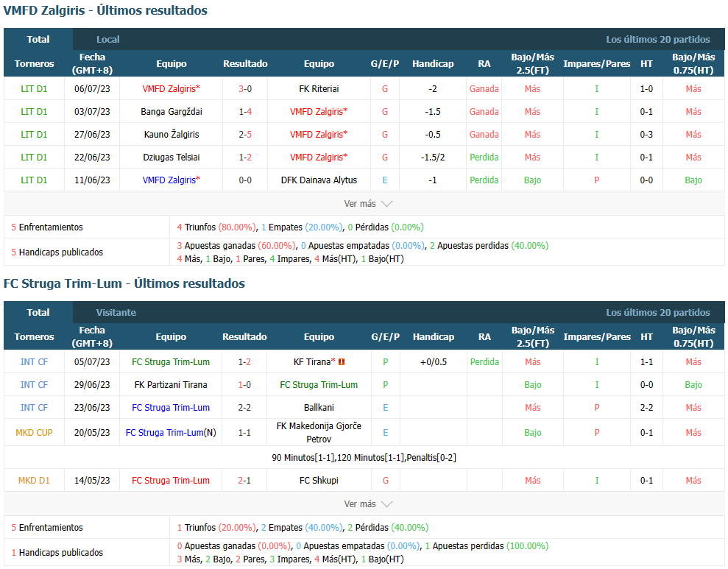
Task: Click the 1-4 result at Banga Gargždai
Action: [x=245, y=111]
